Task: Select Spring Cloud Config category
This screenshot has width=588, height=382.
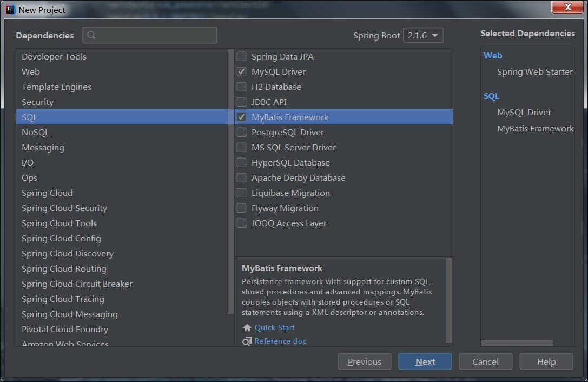Action: 122,238
